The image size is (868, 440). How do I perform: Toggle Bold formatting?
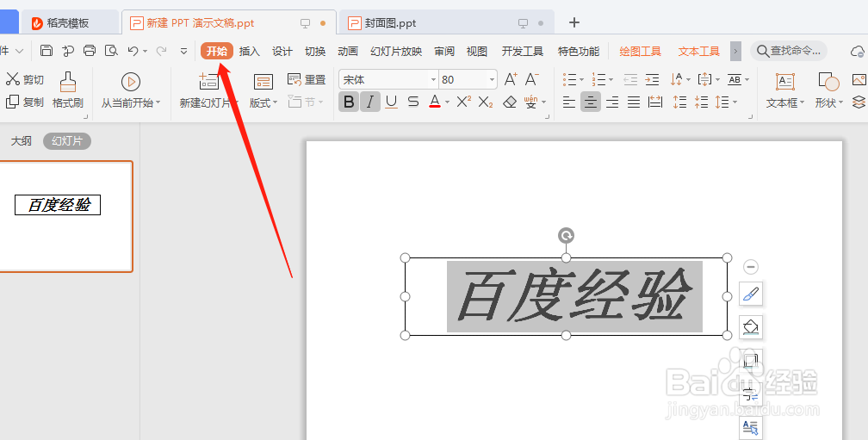pos(349,102)
